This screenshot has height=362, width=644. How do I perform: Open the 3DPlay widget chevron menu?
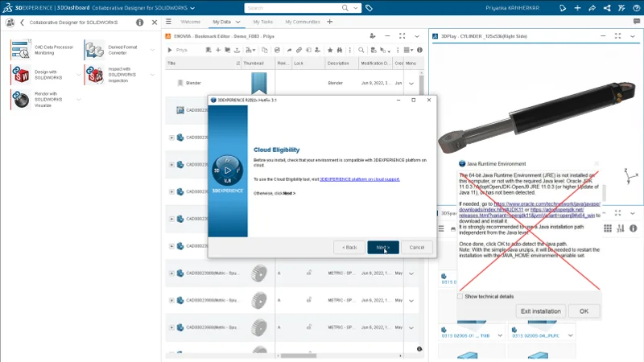click(633, 36)
